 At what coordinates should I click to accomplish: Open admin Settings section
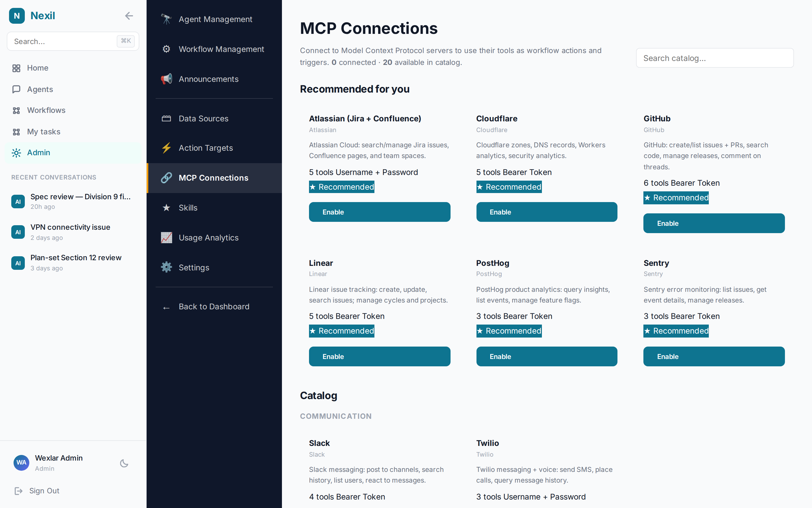tap(214, 268)
